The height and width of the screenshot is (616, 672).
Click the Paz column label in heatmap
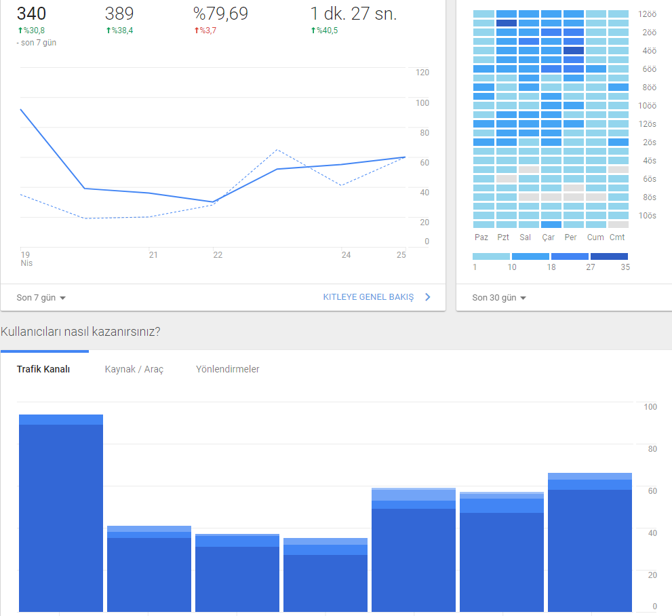pos(481,237)
